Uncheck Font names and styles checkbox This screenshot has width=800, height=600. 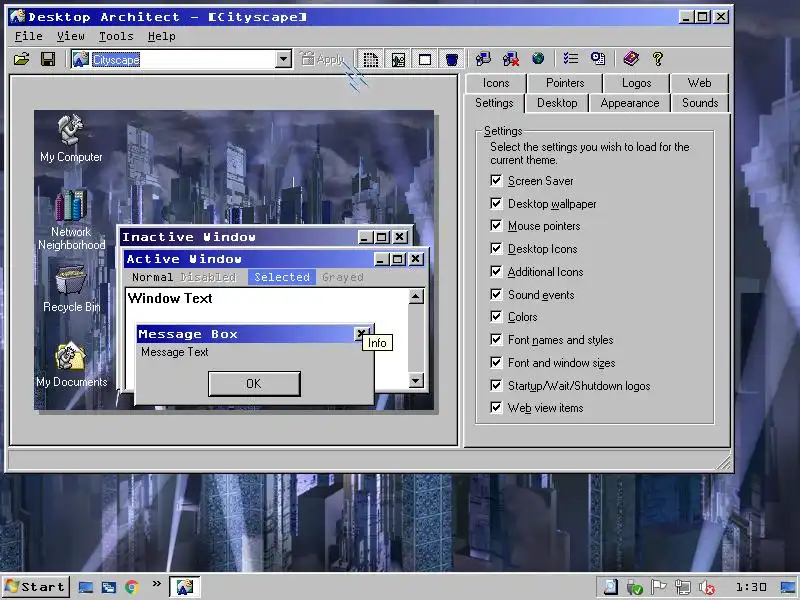point(496,339)
